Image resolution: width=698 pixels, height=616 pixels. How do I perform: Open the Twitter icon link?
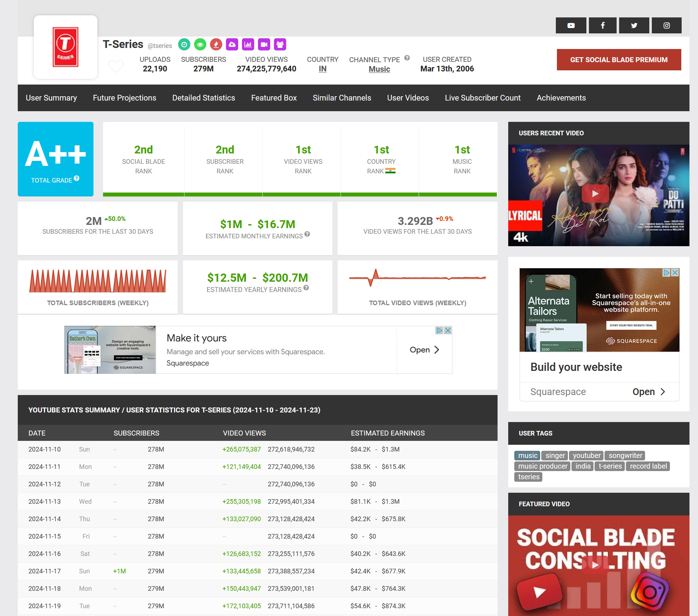(x=634, y=25)
